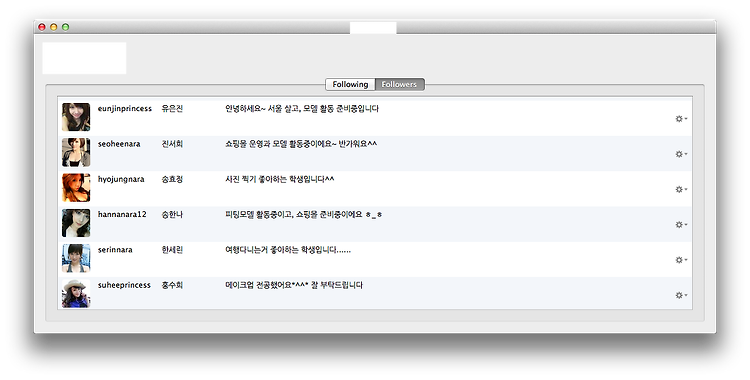Click the Korean name beside hyojungnara

point(172,179)
